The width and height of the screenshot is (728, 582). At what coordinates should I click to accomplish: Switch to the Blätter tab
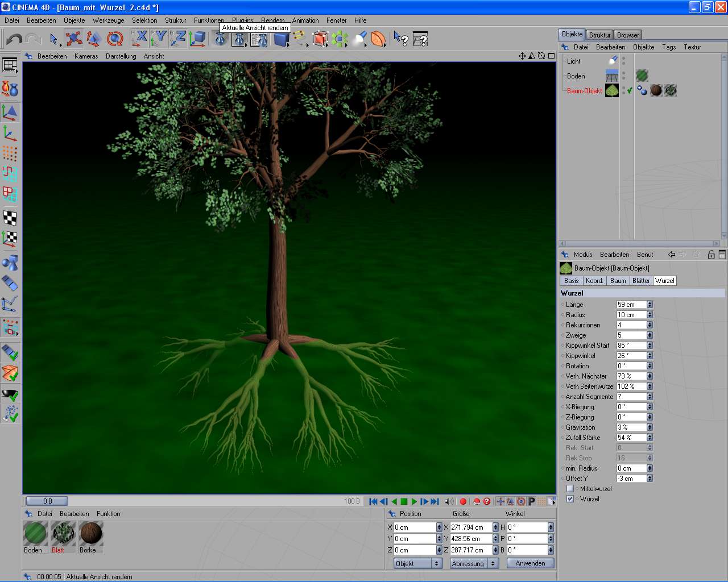(640, 281)
